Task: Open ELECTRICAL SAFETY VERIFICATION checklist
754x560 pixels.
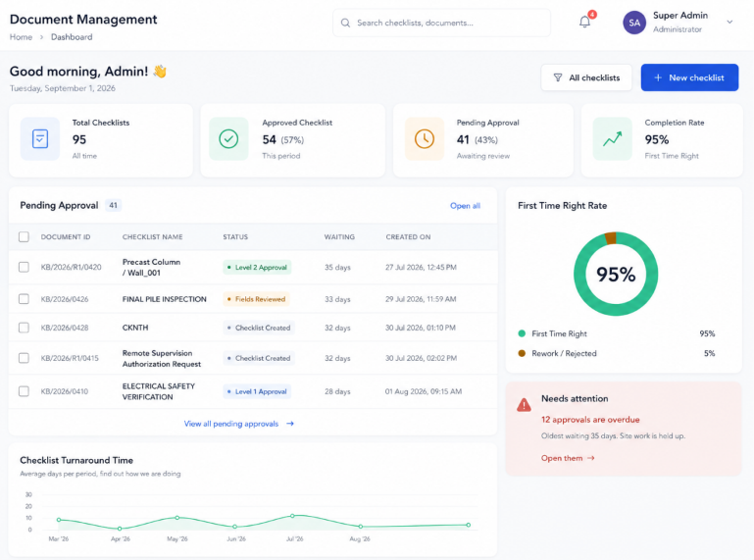Action: click(x=159, y=391)
